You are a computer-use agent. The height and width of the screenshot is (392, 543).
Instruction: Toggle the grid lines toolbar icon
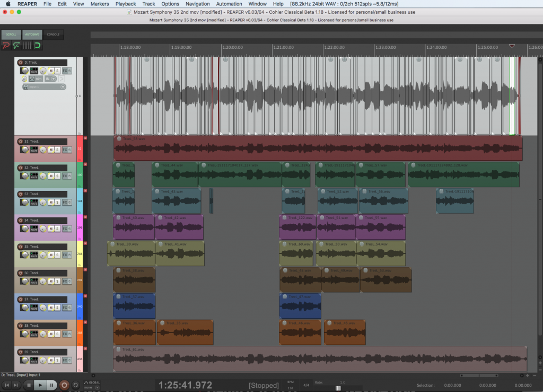pyautogui.click(x=27, y=46)
